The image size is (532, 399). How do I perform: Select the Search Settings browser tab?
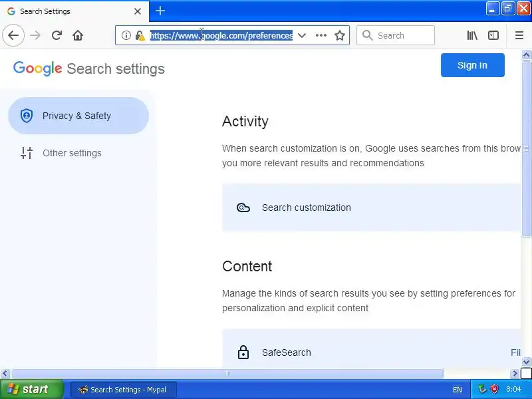(74, 11)
